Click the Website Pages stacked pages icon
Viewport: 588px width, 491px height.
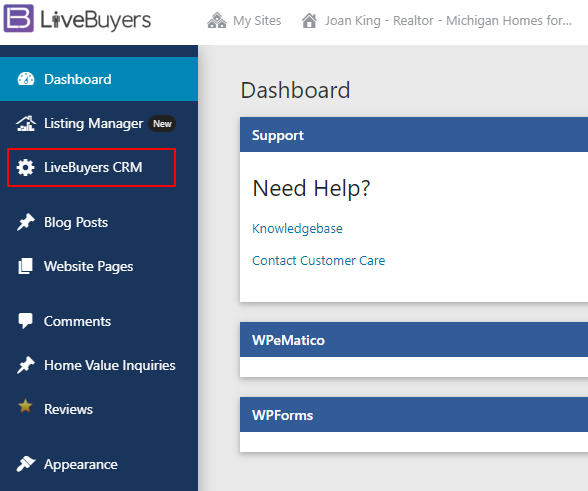click(x=26, y=266)
